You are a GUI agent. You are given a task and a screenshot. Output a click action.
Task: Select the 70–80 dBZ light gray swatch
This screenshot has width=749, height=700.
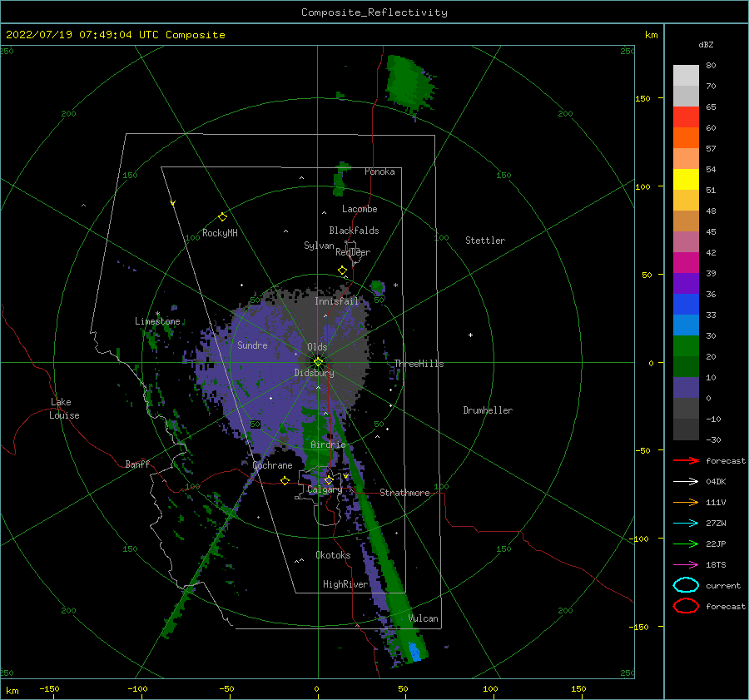(686, 76)
